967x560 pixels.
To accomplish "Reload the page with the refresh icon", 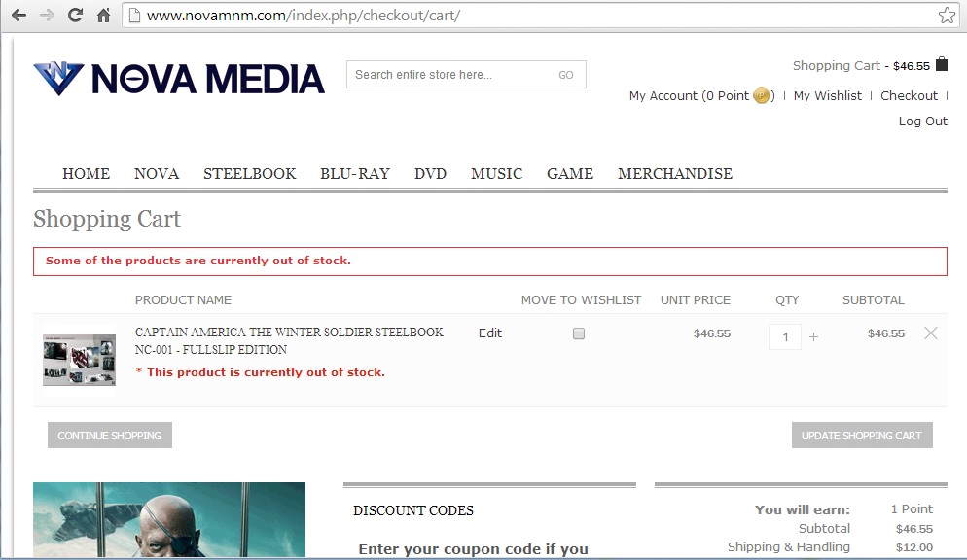I will pos(75,15).
